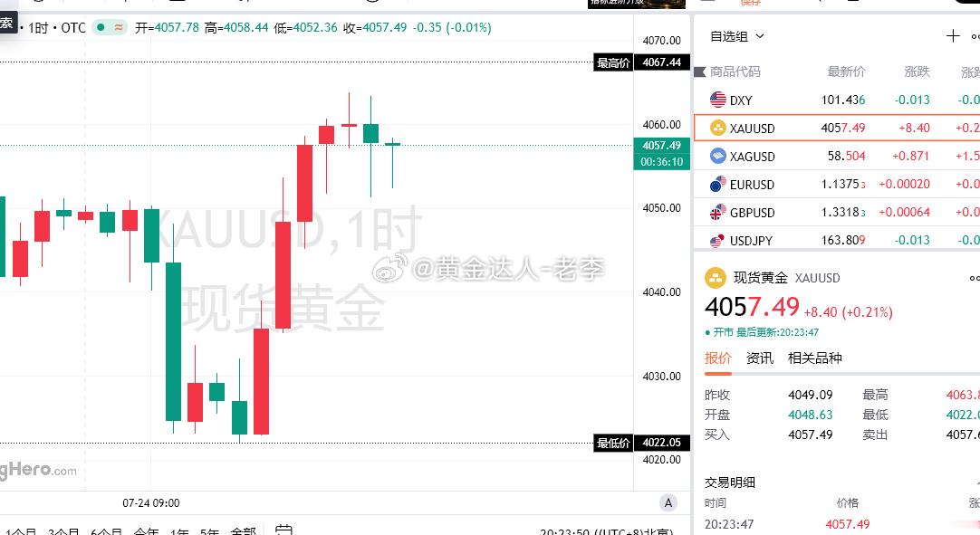Click the 最高价 4067.44 price label
The image size is (980, 535).
[x=642, y=62]
